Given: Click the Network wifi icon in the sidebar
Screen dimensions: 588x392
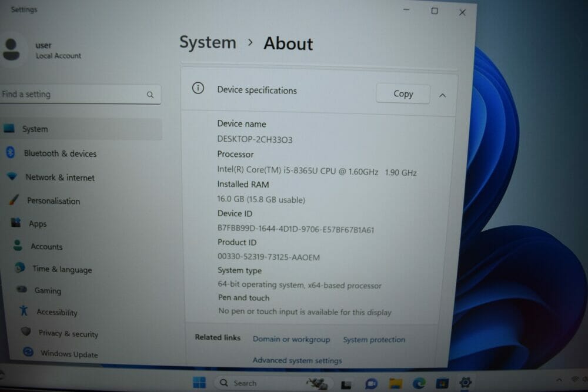Looking at the screenshot, I should click(x=12, y=176).
